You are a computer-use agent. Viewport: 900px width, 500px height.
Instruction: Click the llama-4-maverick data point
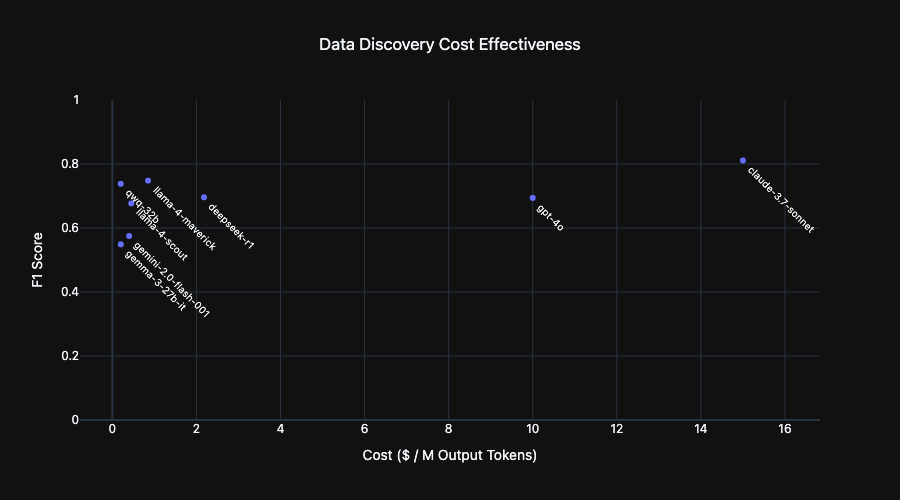tap(148, 181)
